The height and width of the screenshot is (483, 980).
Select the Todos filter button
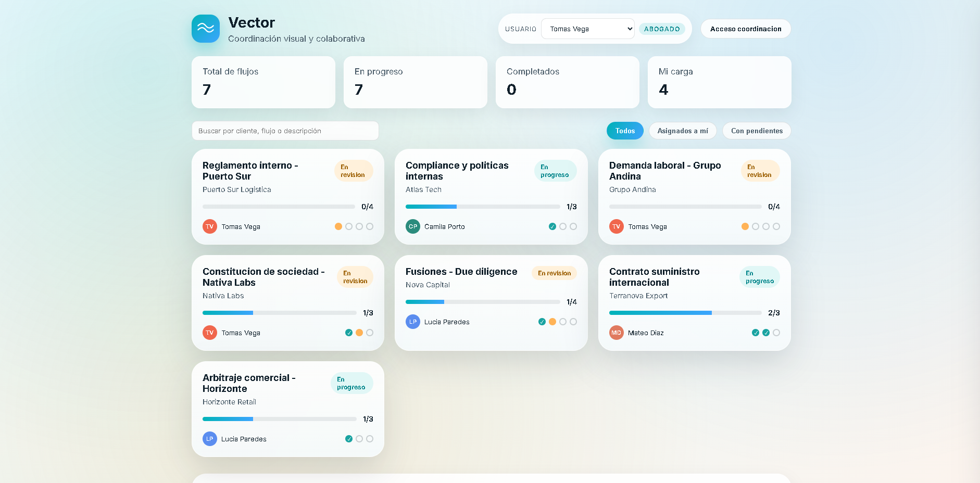pos(625,131)
